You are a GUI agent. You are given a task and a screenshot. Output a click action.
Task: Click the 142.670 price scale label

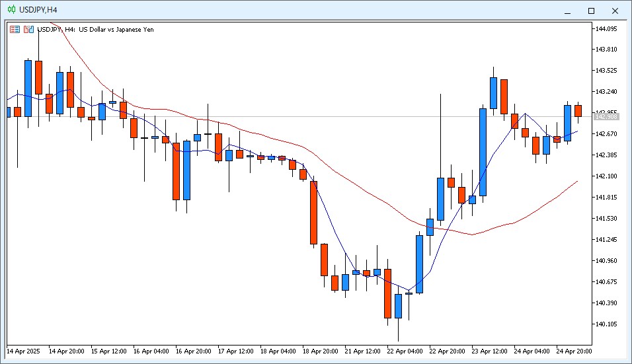[606, 133]
